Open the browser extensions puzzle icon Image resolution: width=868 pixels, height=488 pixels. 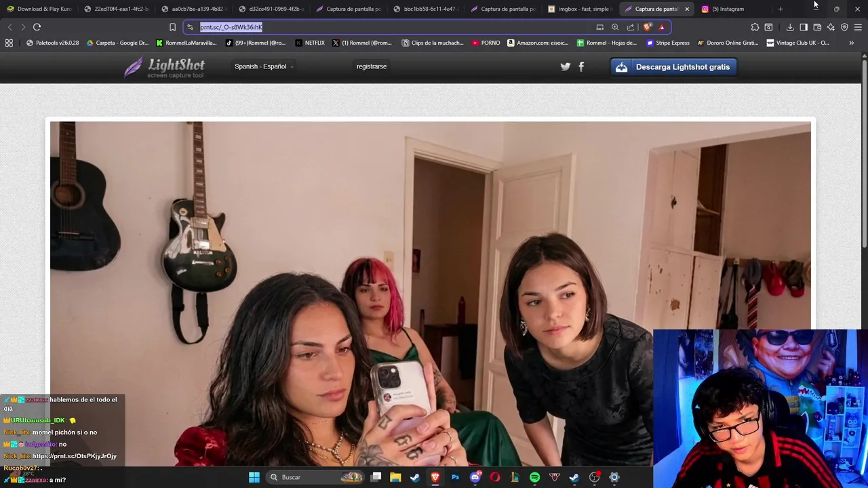[755, 27]
